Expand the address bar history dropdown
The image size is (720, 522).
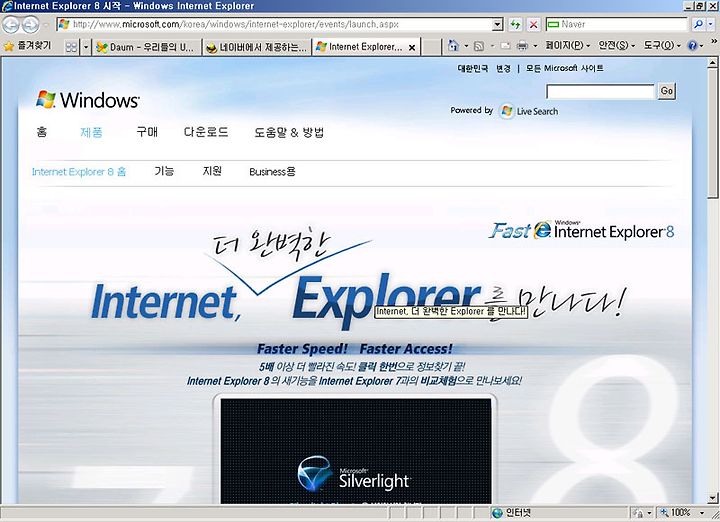[x=498, y=24]
